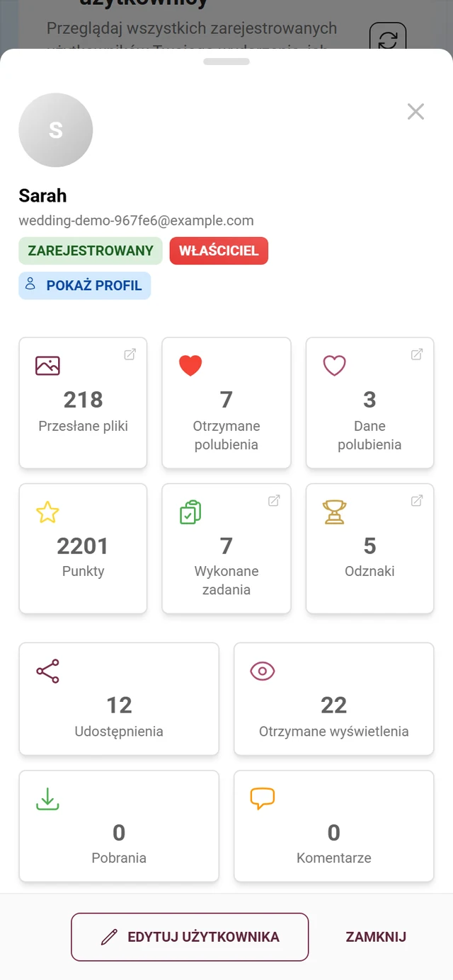Click the refresh icon behind the sheet
Screen dimensions: 453x980
coord(388,38)
